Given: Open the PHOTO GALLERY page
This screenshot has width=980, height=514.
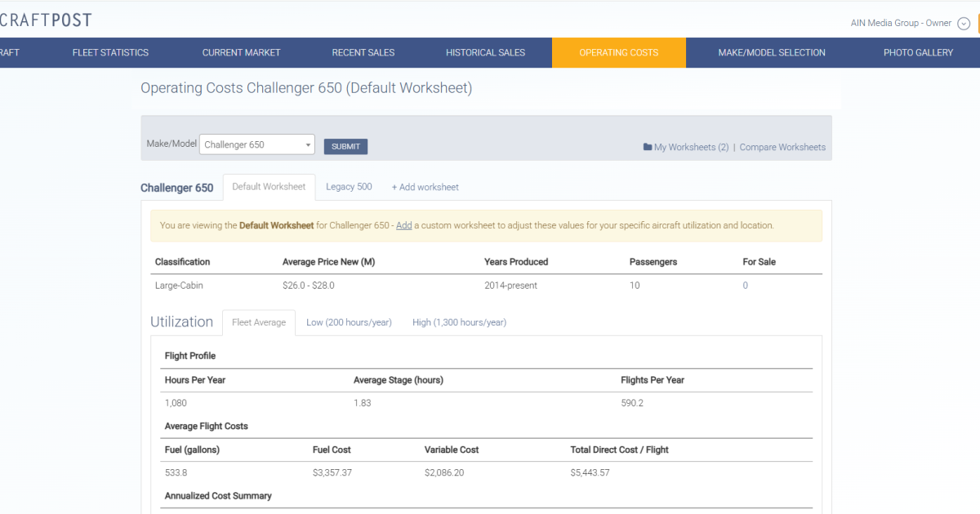Looking at the screenshot, I should 918,52.
